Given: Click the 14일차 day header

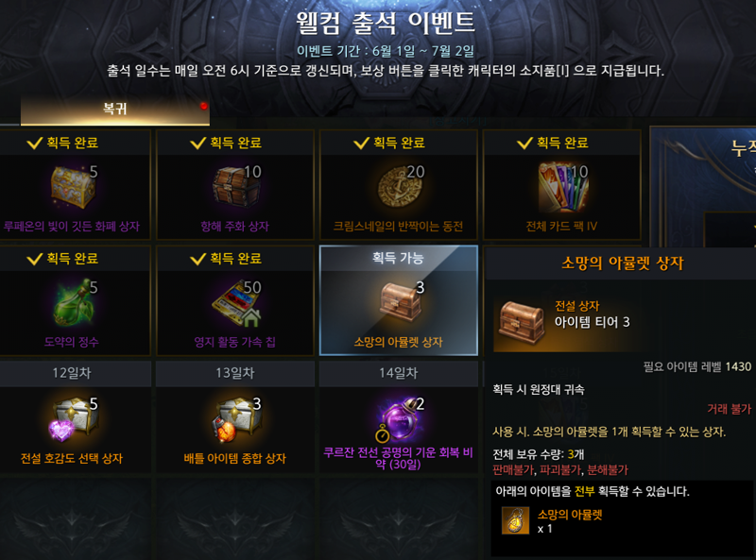Looking at the screenshot, I should pos(398,373).
